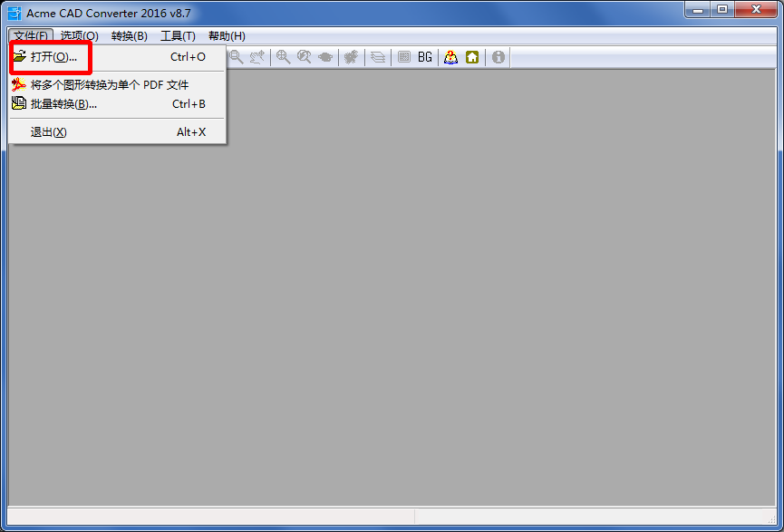784x532 pixels.
Task: Open the help book question icon
Action: pyautogui.click(x=451, y=57)
